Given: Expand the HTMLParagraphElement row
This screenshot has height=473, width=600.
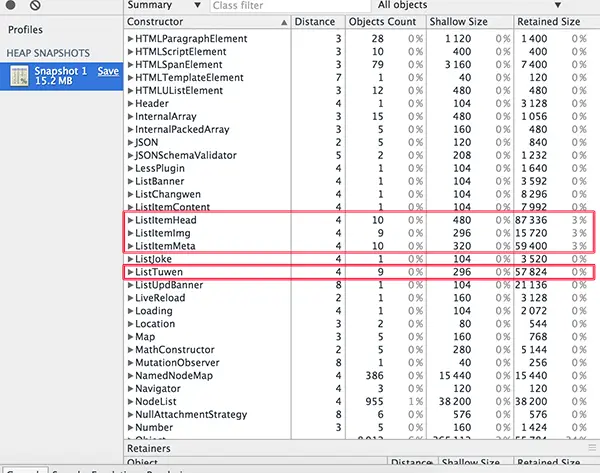Looking at the screenshot, I should (x=130, y=39).
